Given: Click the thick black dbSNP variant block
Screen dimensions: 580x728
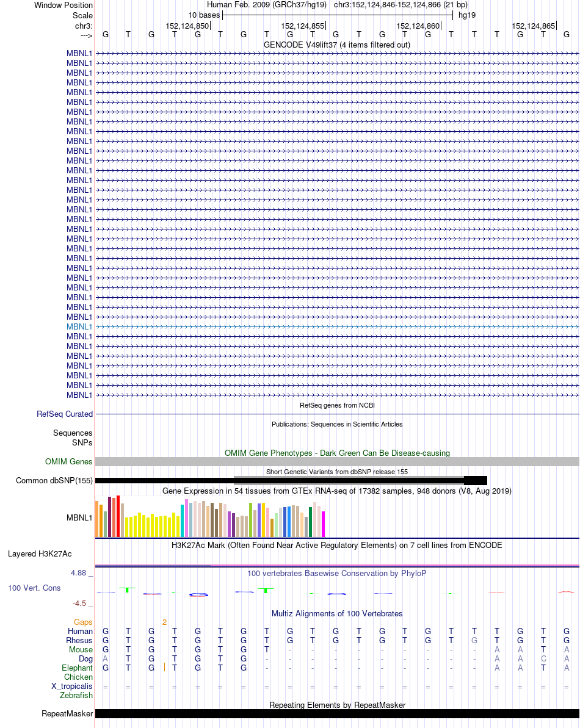Looking at the screenshot, I should pyautogui.click(x=476, y=480).
